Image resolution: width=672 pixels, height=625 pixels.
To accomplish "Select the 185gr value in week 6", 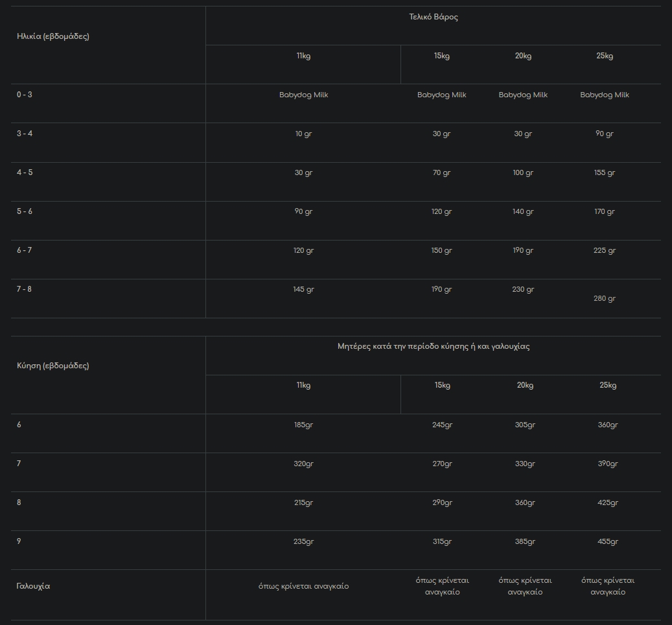I will pos(303,425).
